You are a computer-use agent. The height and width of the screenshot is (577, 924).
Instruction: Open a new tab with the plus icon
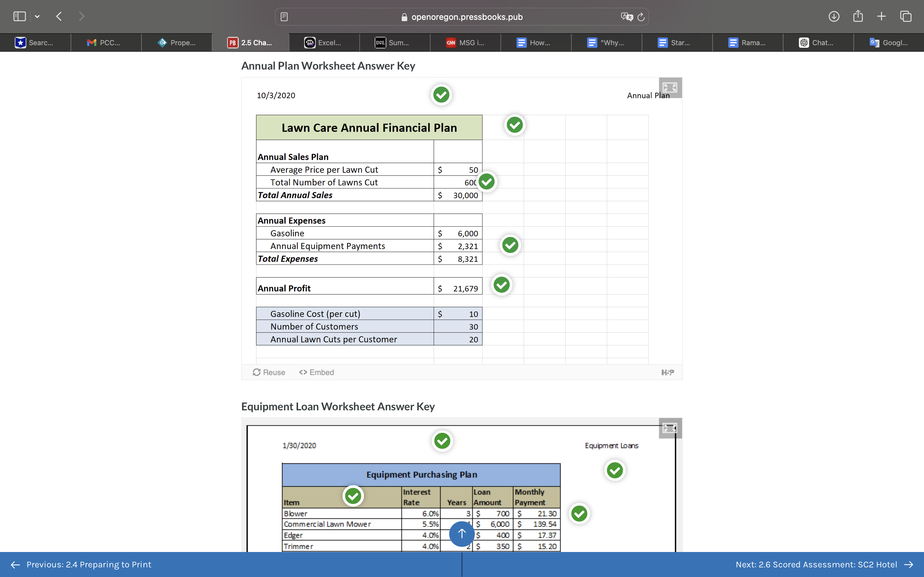click(881, 16)
